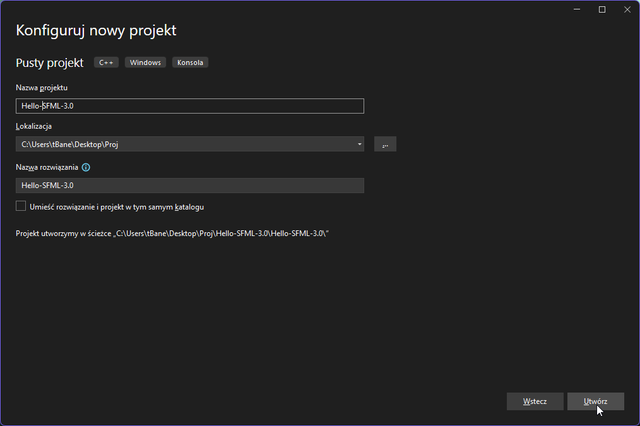This screenshot has width=640, height=426.
Task: Click the Lokalizacja path text C:\Users\tBane\Desktop\Proj
Action: 70,144
